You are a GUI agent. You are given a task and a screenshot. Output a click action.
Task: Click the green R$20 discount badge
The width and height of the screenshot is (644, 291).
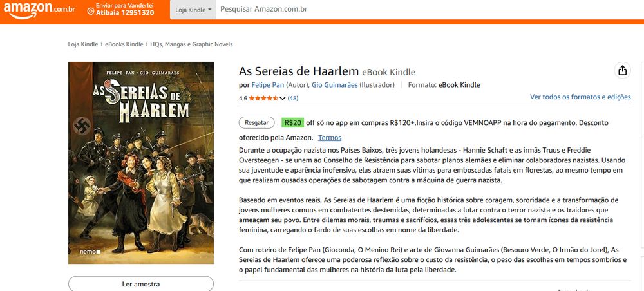click(292, 122)
